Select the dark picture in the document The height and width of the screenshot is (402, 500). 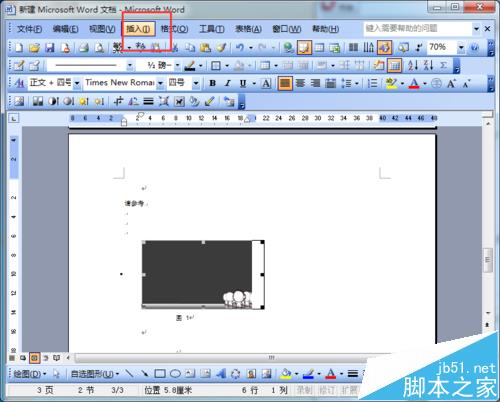203,275
